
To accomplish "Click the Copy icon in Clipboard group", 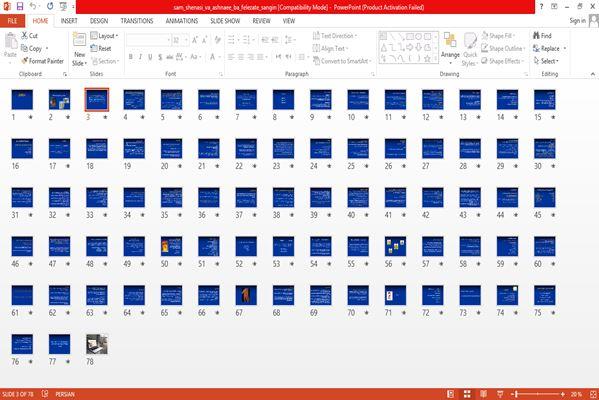I will click(24, 48).
